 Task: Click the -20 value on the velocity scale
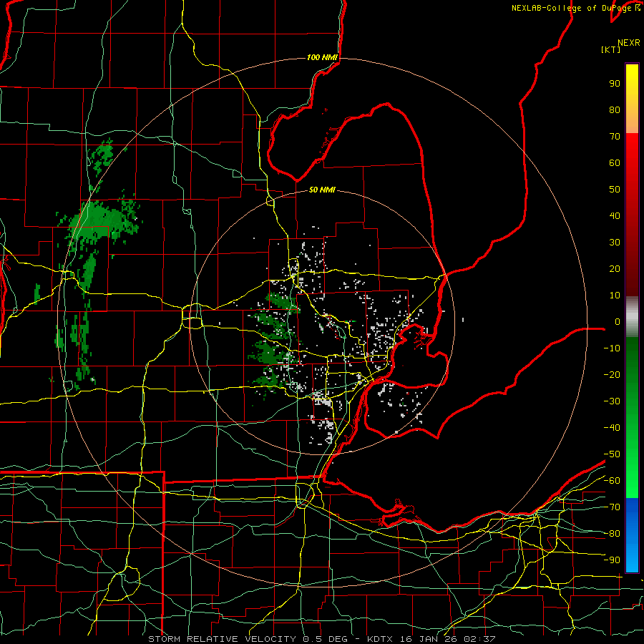pyautogui.click(x=612, y=374)
